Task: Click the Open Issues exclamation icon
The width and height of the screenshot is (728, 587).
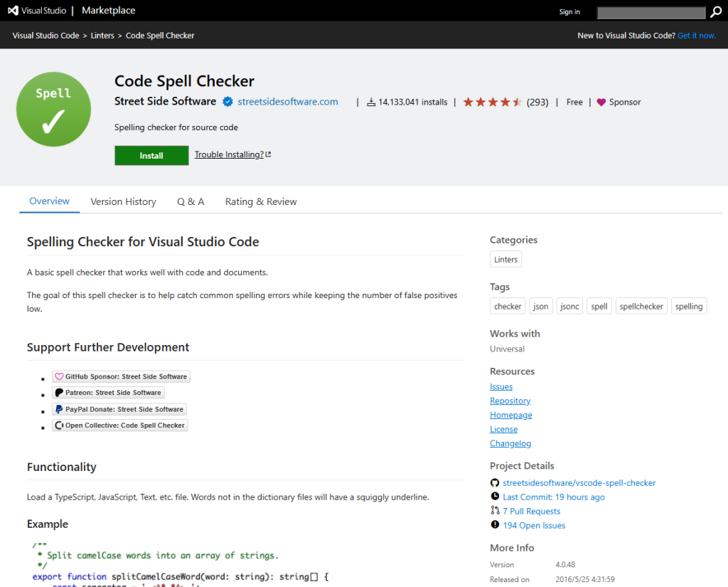Action: pyautogui.click(x=495, y=524)
